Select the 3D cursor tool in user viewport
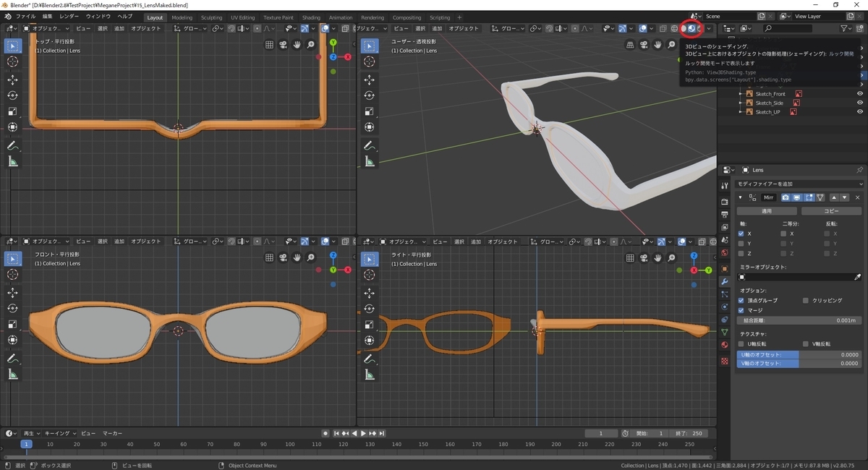 (370, 62)
